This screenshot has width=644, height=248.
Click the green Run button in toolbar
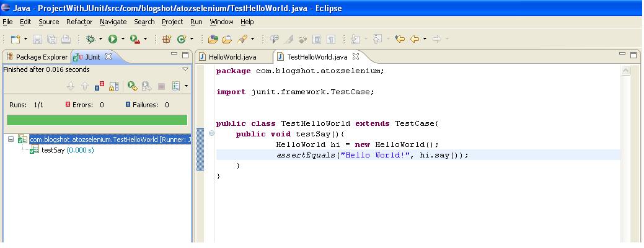click(113, 40)
